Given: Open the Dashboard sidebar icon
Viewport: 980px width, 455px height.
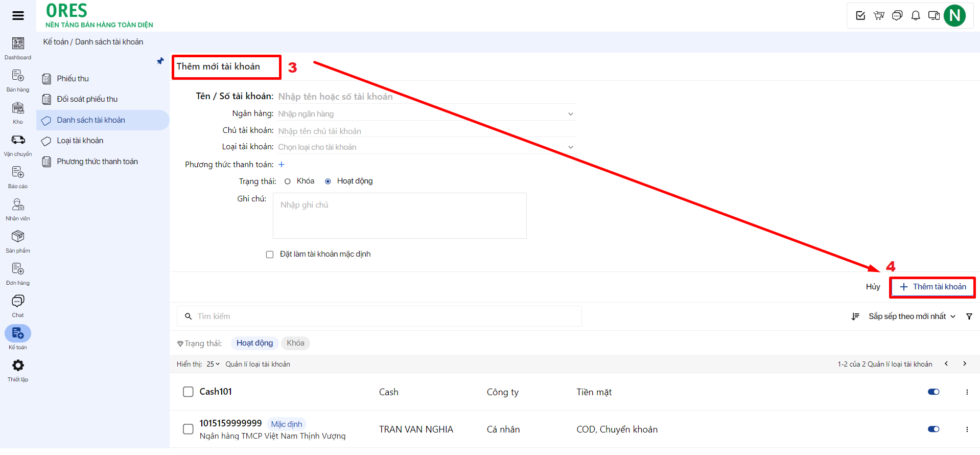Looking at the screenshot, I should click(x=18, y=44).
